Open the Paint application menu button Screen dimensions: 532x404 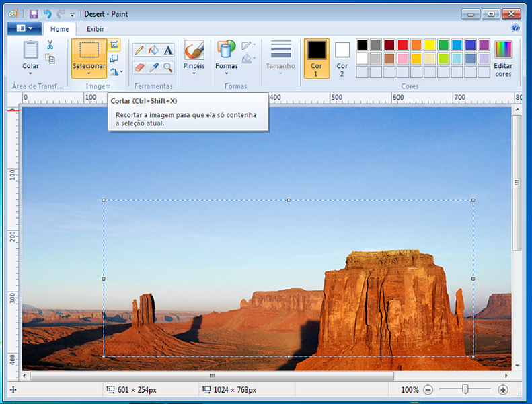click(x=24, y=28)
